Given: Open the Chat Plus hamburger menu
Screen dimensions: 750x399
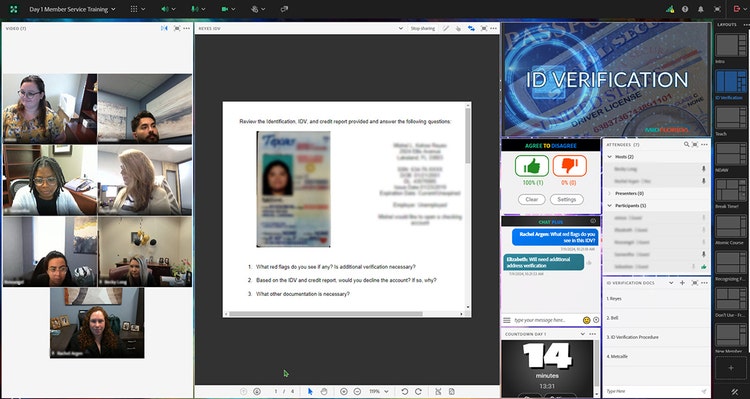Looking at the screenshot, I should tap(507, 320).
